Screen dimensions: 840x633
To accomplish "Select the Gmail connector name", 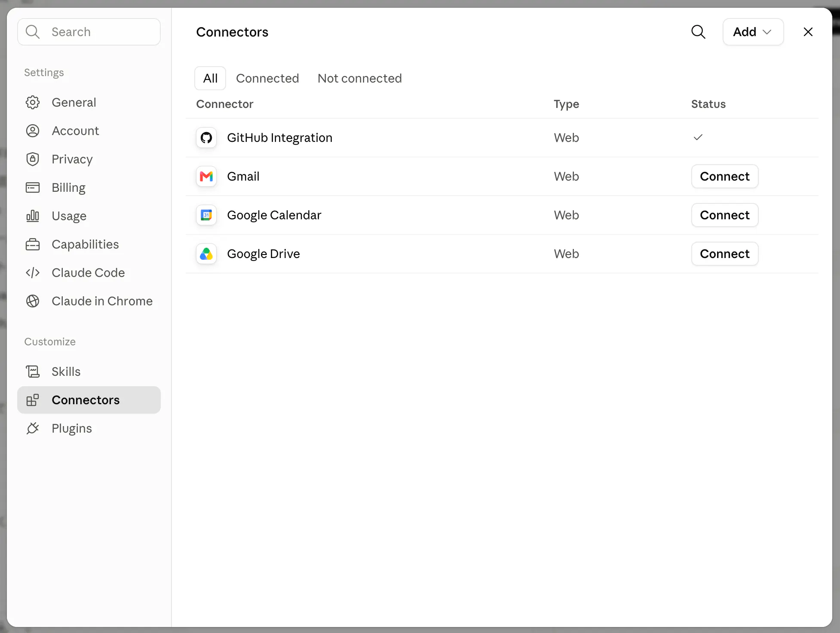I will point(243,176).
